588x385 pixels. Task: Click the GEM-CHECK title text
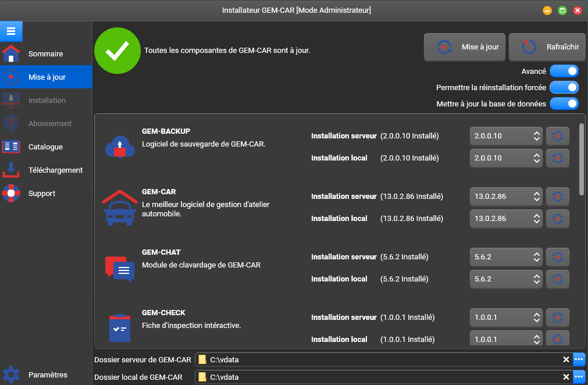163,312
